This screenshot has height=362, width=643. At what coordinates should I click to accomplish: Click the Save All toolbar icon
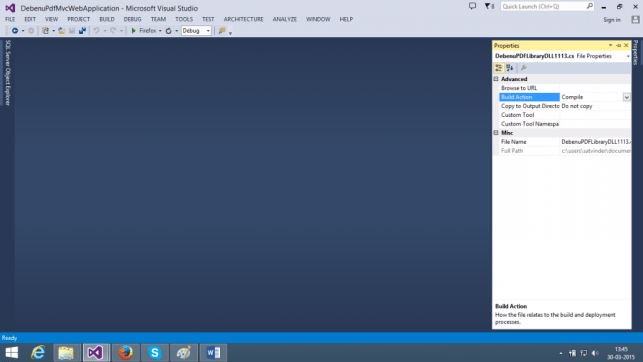(82, 31)
